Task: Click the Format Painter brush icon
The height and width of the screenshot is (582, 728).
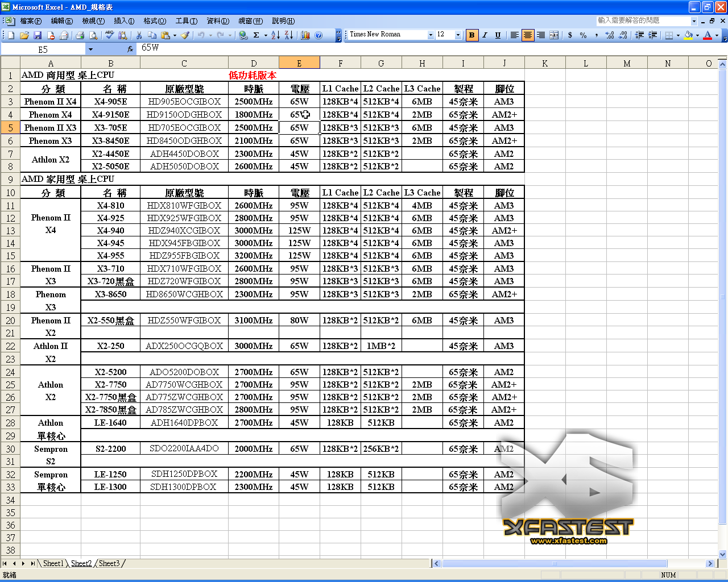Action: pos(185,35)
